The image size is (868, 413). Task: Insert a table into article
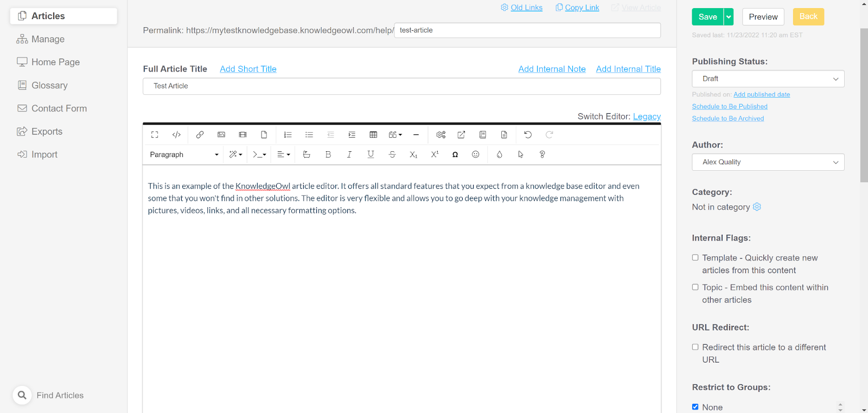click(x=373, y=135)
